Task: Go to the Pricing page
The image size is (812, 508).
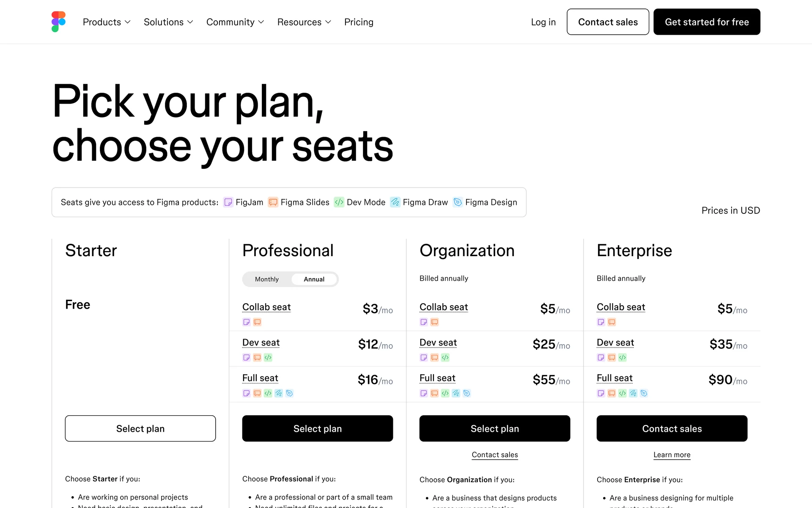Action: click(x=359, y=22)
